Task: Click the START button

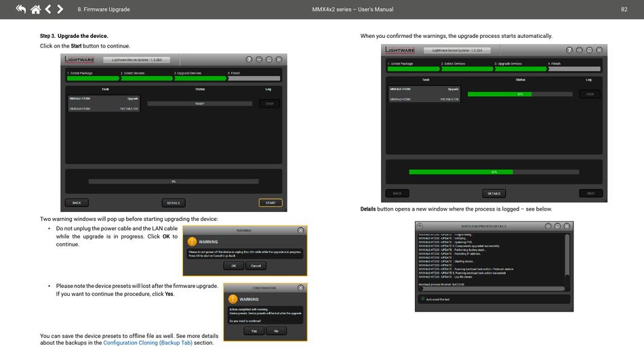Action: (x=270, y=203)
